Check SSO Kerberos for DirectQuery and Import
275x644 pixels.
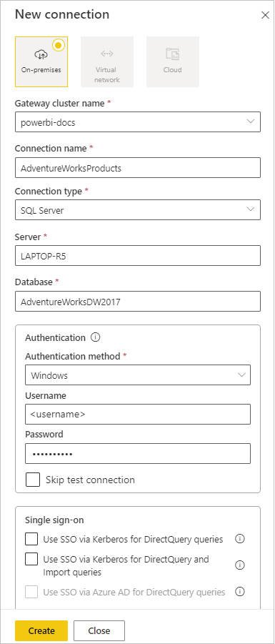coord(31,560)
